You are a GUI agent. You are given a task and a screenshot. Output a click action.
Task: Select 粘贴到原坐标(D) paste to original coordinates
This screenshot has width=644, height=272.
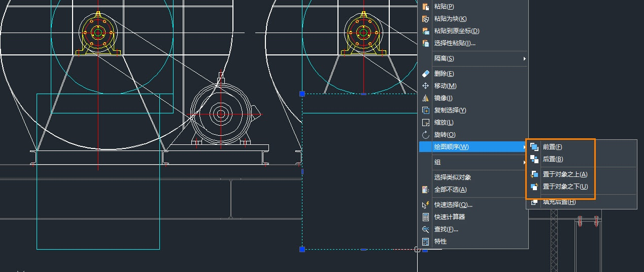click(472, 31)
